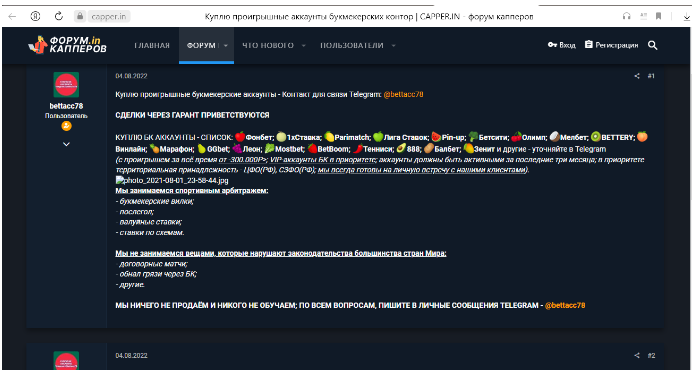Open the circular profile icon beside the back arrow
694x370 pixels.
click(35, 17)
